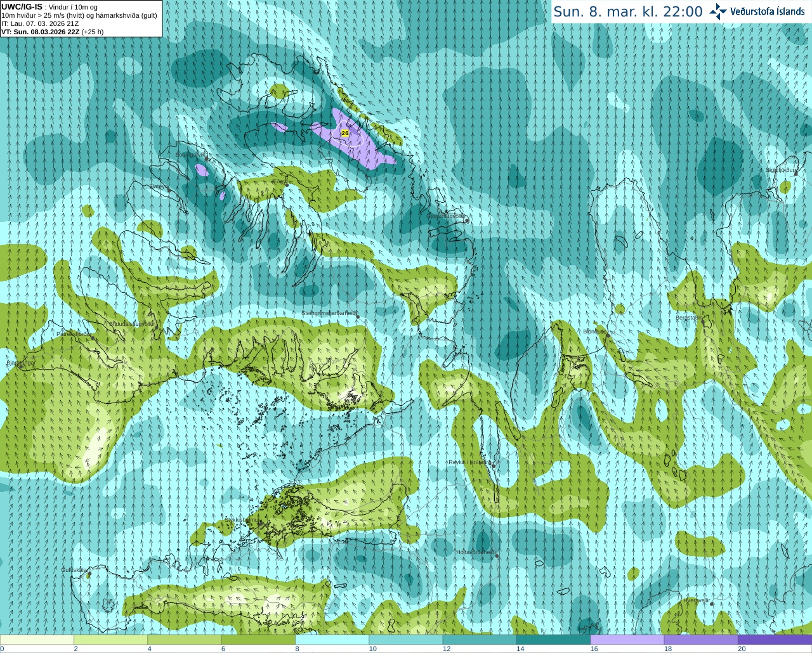Pick the 8–10 m/s light cyan legend swatch
The width and height of the screenshot is (812, 653).
click(332, 640)
